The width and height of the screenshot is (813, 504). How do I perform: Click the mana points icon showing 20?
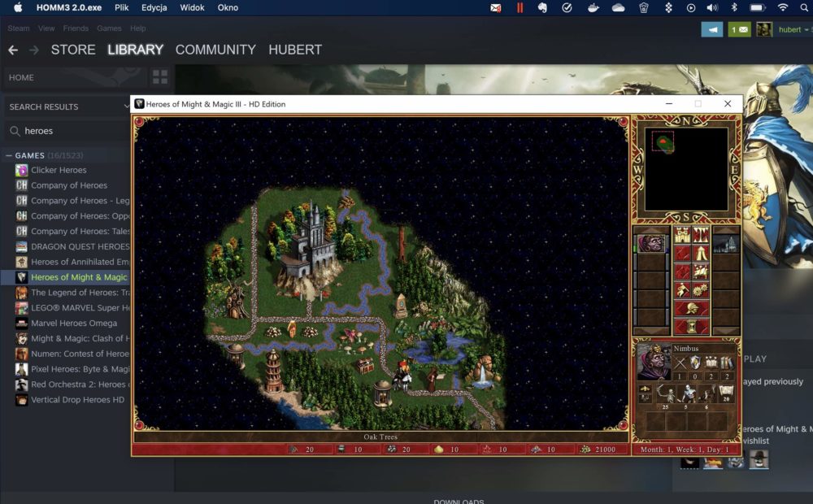pyautogui.click(x=726, y=393)
